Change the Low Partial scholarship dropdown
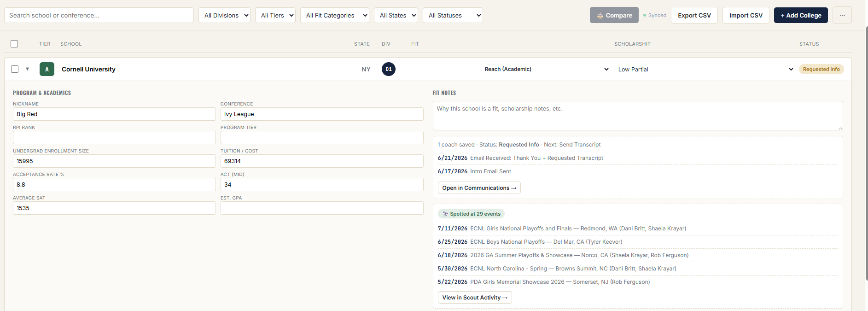868x311 pixels. 705,69
